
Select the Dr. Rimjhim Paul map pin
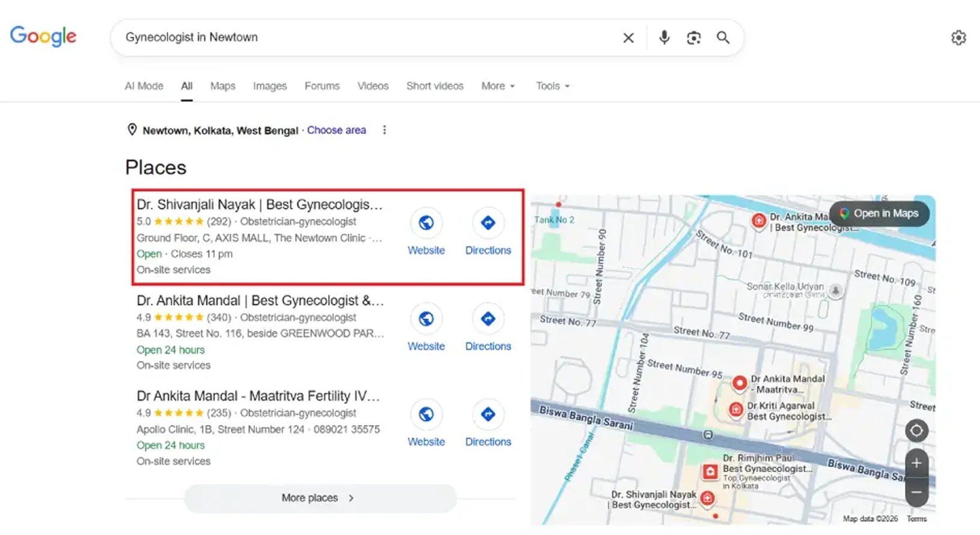[x=710, y=471]
